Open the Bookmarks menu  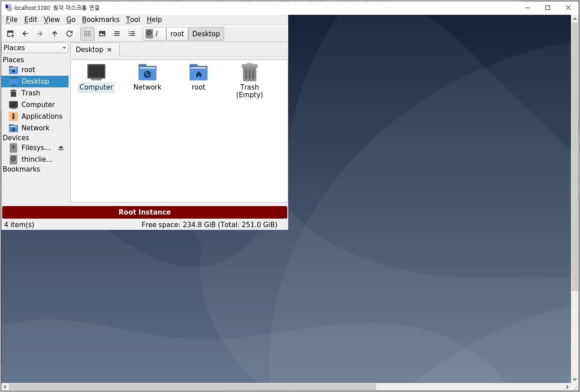[x=100, y=19]
